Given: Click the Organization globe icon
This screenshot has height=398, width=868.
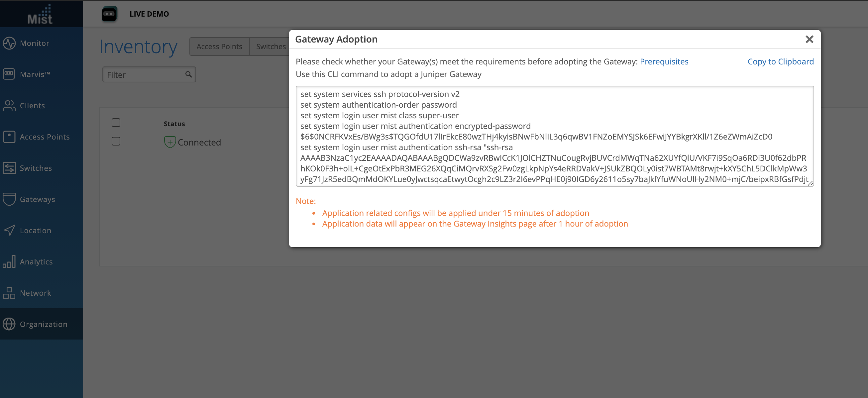Looking at the screenshot, I should pyautogui.click(x=9, y=324).
